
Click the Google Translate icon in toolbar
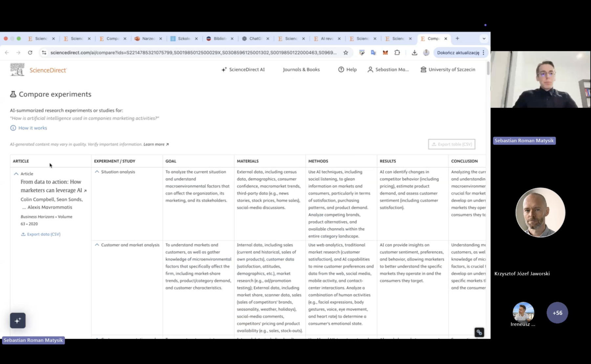[373, 53]
